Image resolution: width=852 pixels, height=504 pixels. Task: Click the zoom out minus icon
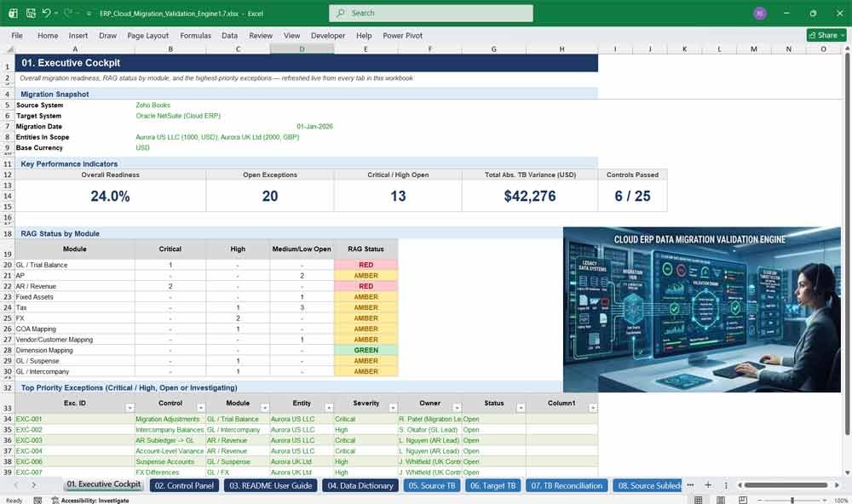tap(760, 501)
